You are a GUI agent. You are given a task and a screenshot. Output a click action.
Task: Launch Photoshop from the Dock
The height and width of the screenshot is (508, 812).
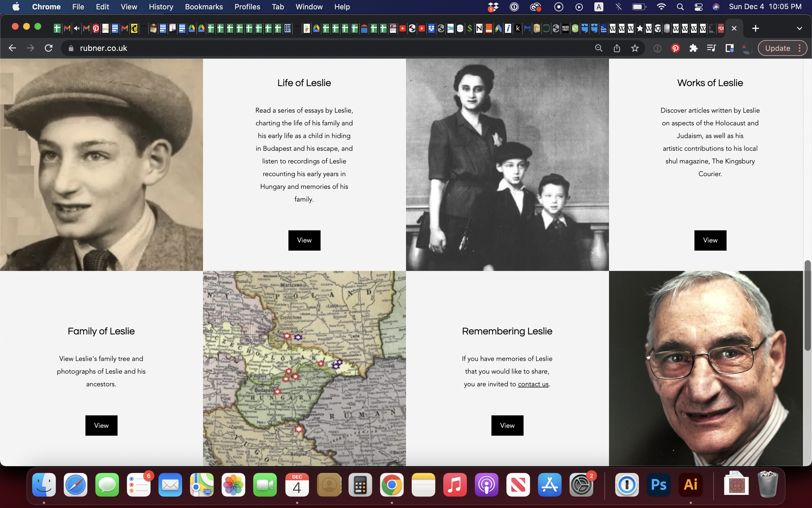[x=658, y=485]
